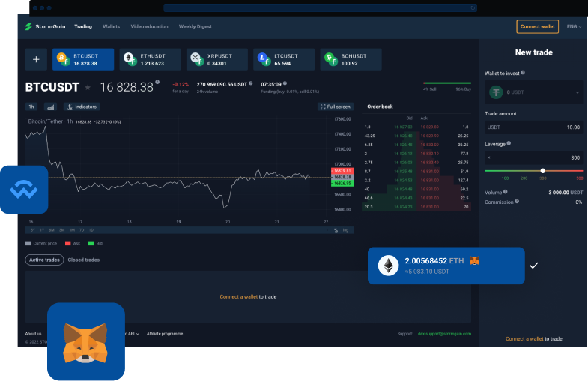Click the Current price legend swatch

coord(28,243)
